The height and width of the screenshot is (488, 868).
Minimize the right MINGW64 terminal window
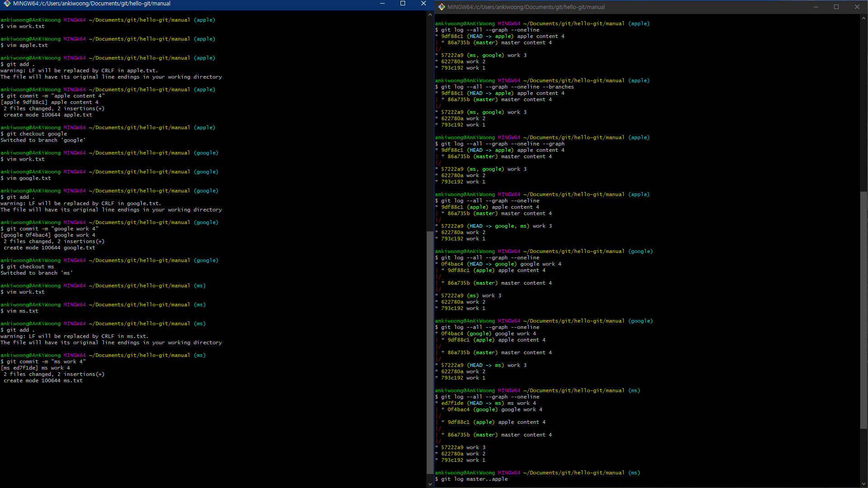pyautogui.click(x=816, y=7)
